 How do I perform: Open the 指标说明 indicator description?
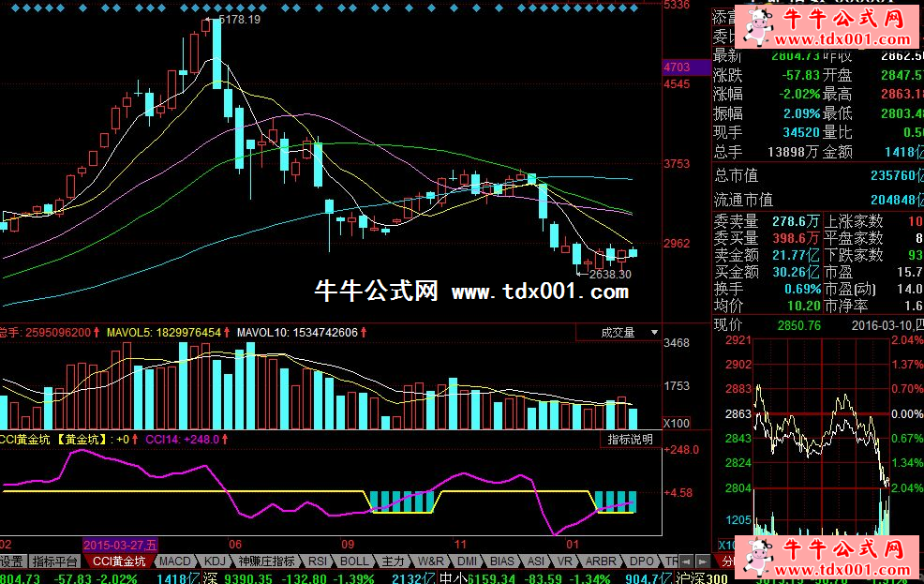[630, 439]
